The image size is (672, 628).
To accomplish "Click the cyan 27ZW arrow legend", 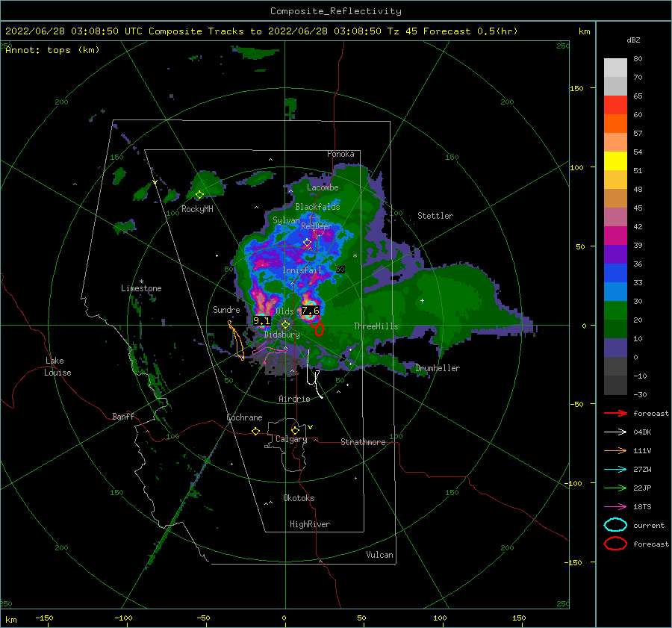I will pos(615,470).
